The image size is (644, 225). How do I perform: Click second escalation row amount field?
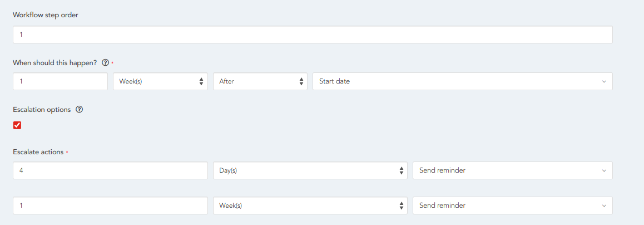(x=110, y=206)
